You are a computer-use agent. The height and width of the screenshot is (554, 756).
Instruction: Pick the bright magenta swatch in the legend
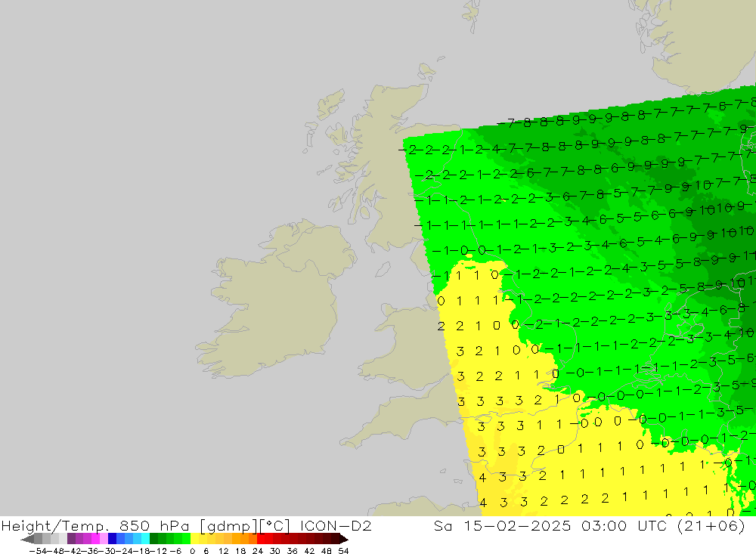coord(95,539)
